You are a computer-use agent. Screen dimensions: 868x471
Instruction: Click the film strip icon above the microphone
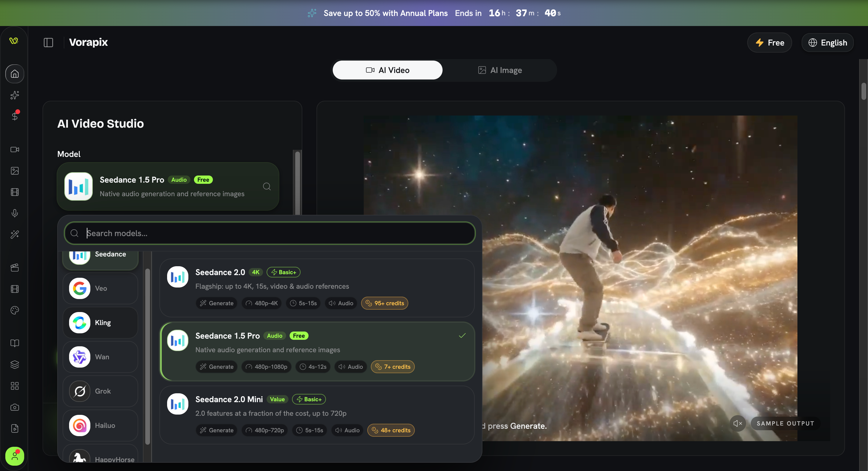click(x=14, y=192)
